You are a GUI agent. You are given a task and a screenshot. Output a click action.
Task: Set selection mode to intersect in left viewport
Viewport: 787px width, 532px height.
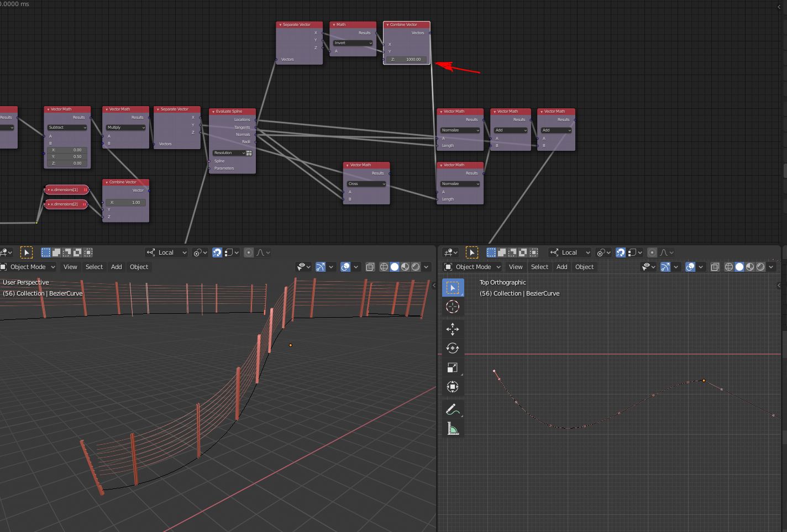(88, 252)
